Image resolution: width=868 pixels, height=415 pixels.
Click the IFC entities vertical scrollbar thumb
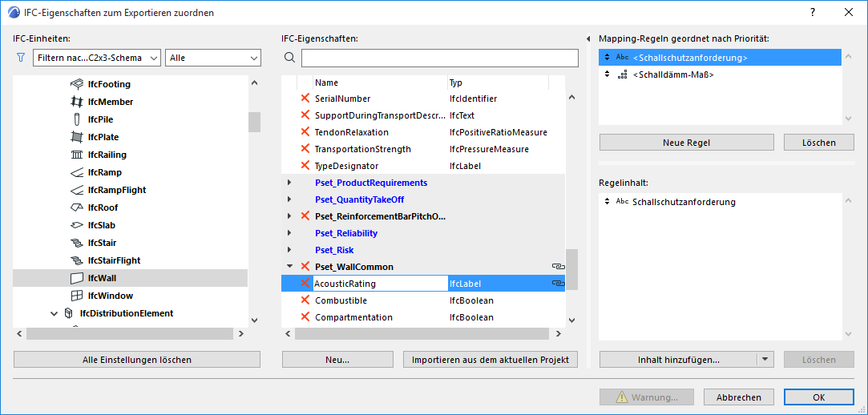point(254,122)
